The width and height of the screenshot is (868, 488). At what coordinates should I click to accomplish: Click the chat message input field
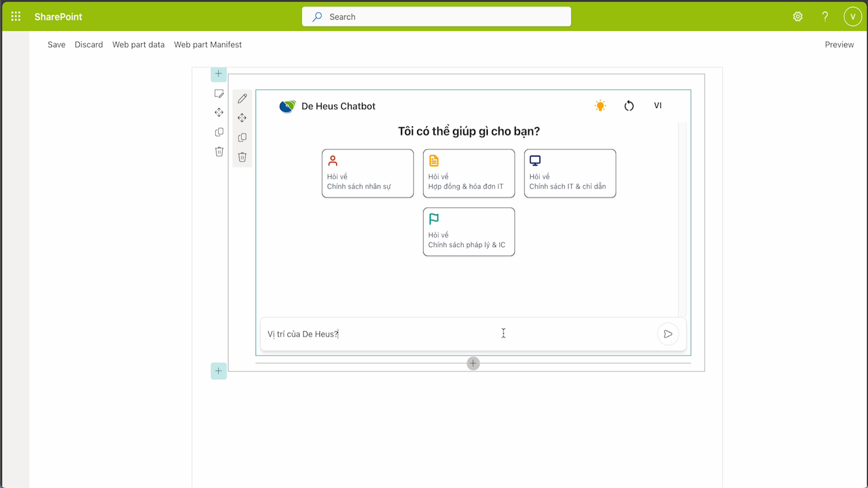click(458, 334)
